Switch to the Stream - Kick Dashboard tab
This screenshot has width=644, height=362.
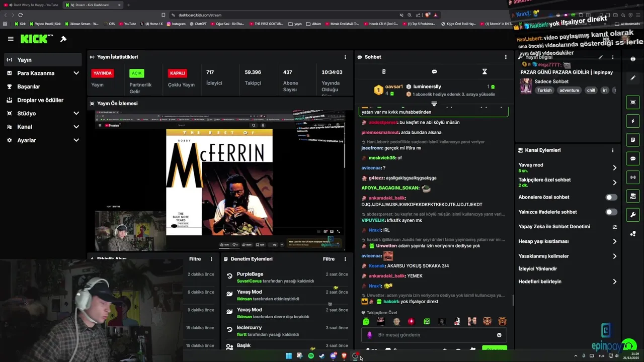pyautogui.click(x=93, y=5)
